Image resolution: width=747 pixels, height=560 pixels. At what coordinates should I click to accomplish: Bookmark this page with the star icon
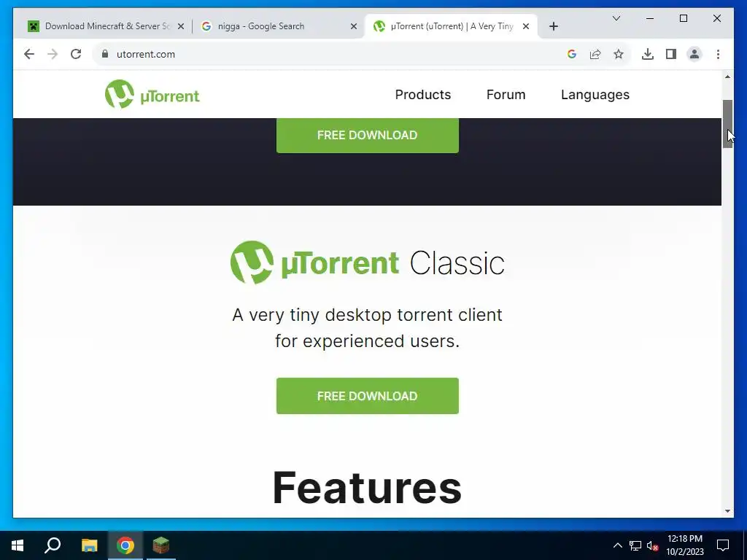(x=619, y=54)
